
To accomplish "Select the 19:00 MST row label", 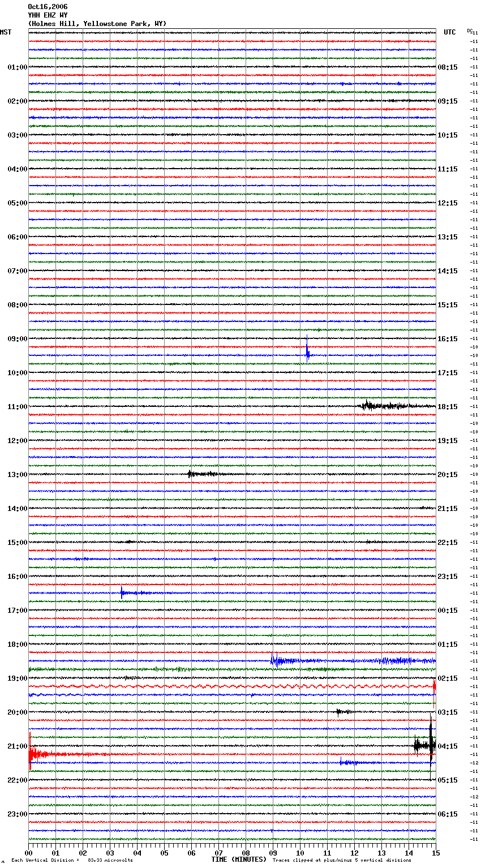I will pos(18,678).
